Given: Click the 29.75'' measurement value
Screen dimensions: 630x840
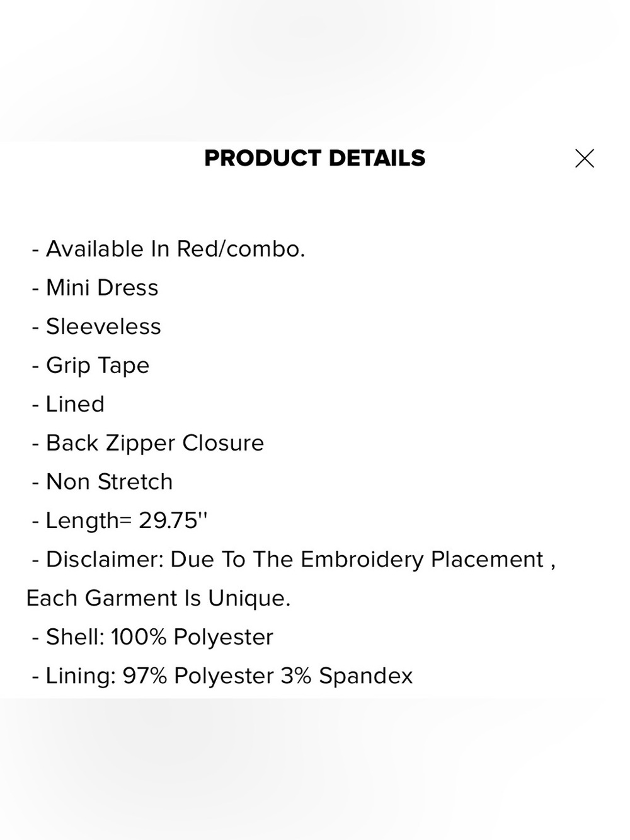Looking at the screenshot, I should [x=173, y=521].
